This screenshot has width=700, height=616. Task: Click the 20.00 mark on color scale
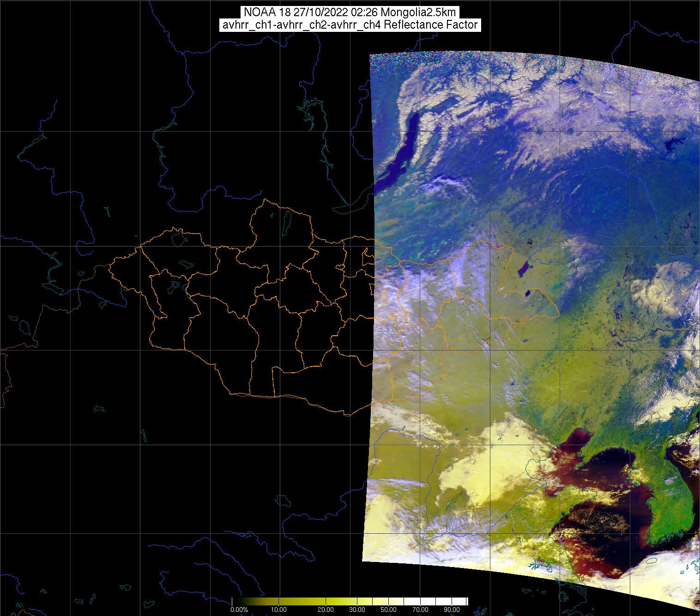(326, 610)
